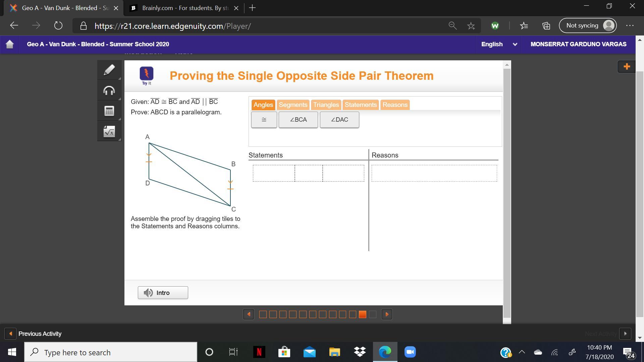This screenshot has width=644, height=362.
Task: Select the ∠BCA angle tile
Action: coord(298,120)
